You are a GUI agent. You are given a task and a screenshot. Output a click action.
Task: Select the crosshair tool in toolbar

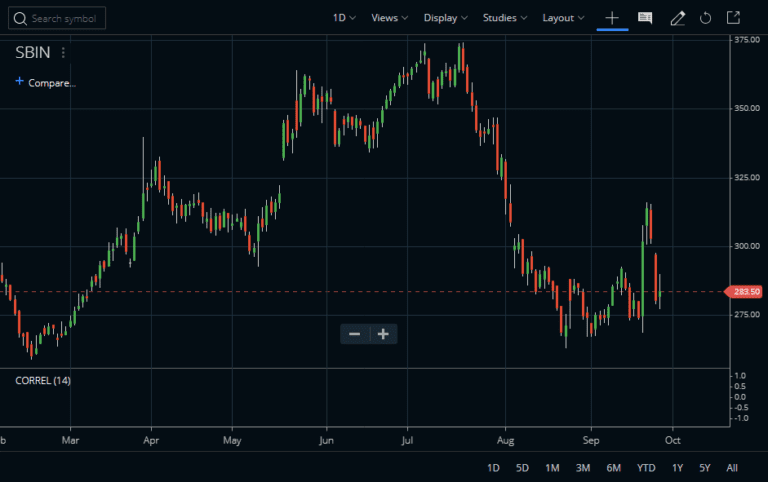pyautogui.click(x=612, y=18)
